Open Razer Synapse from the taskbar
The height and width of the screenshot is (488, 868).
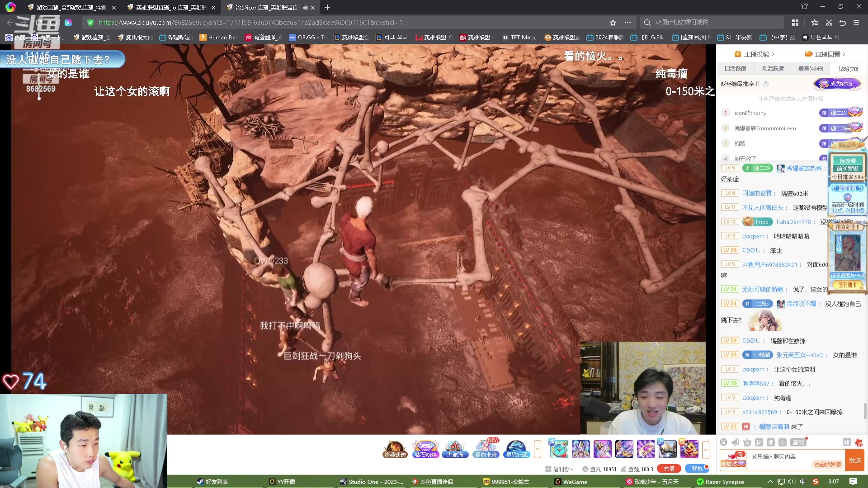[x=720, y=482]
